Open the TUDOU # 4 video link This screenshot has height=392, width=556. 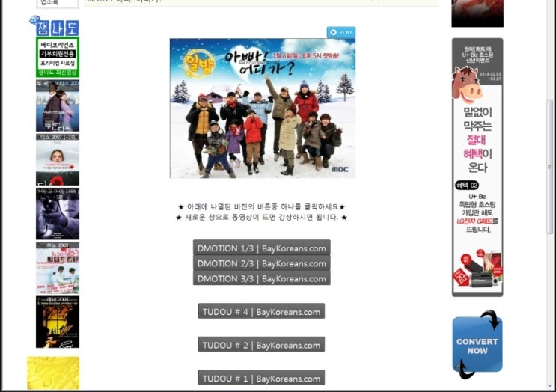tap(261, 311)
